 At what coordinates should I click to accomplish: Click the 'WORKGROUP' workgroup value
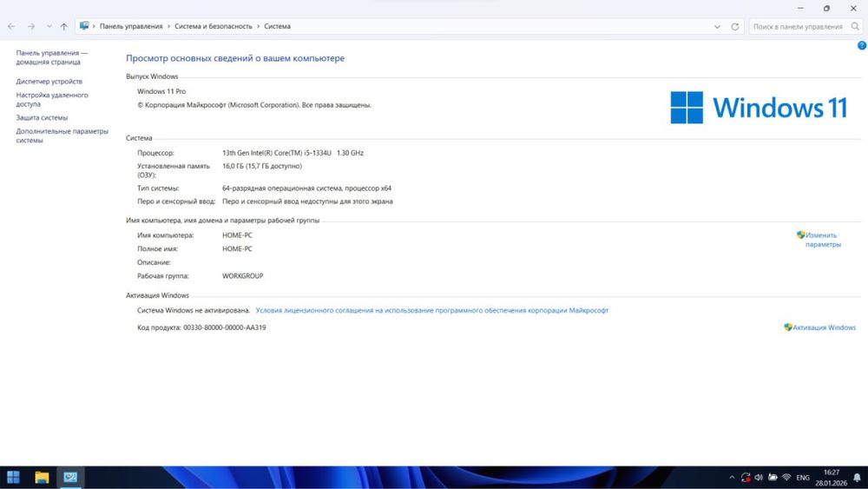pos(242,276)
